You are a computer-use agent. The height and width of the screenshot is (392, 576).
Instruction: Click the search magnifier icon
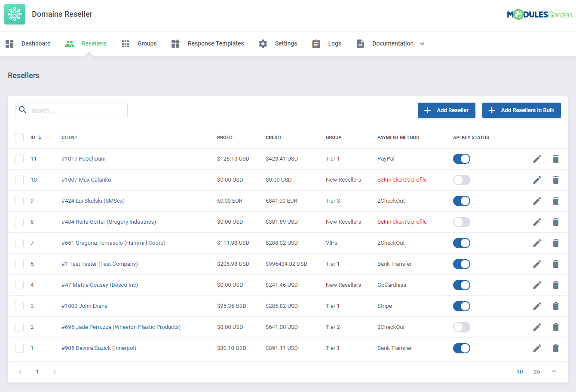tap(23, 110)
